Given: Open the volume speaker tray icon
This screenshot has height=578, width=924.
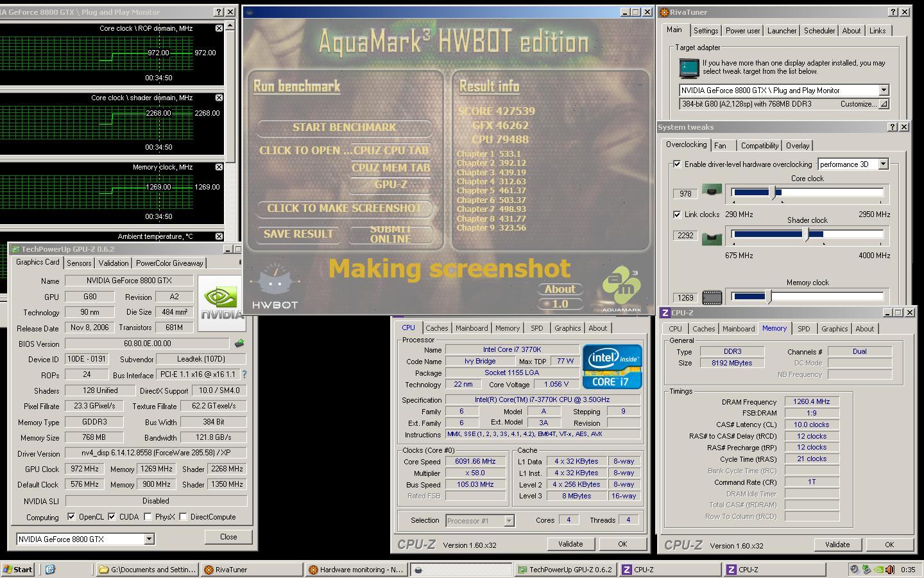Looking at the screenshot, I should pyautogui.click(x=891, y=570).
